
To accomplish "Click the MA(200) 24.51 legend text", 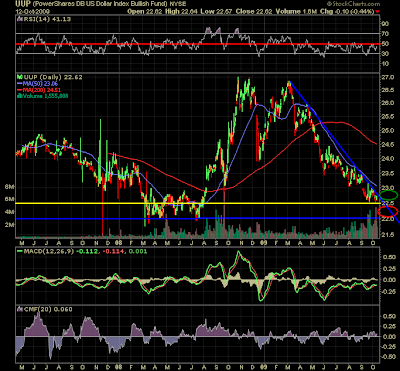I will coord(42,90).
